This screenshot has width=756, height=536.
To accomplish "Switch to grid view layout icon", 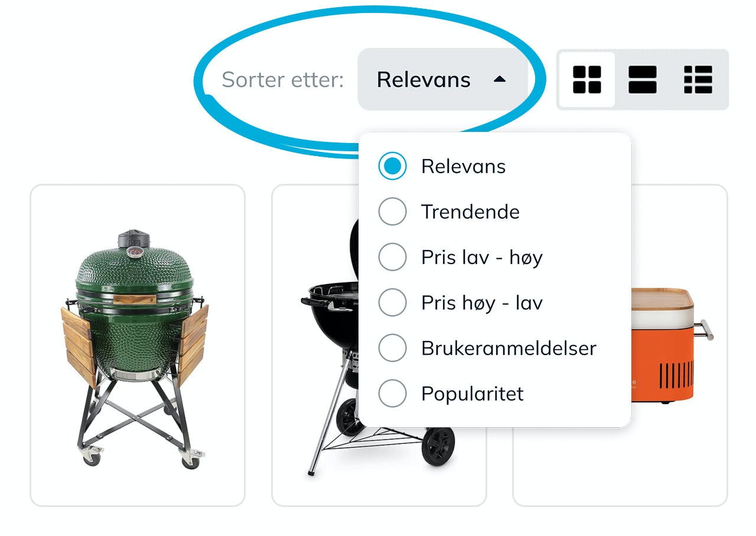I will [586, 79].
